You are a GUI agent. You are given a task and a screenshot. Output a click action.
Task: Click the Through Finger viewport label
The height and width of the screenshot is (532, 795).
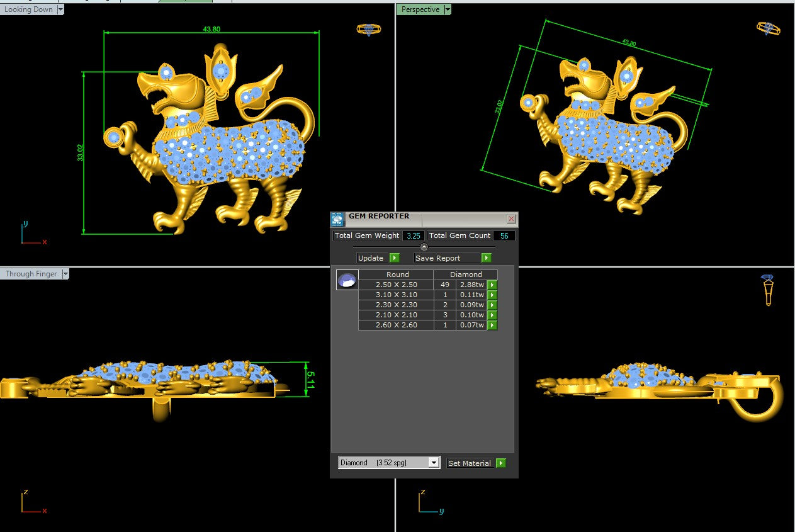[x=31, y=274]
